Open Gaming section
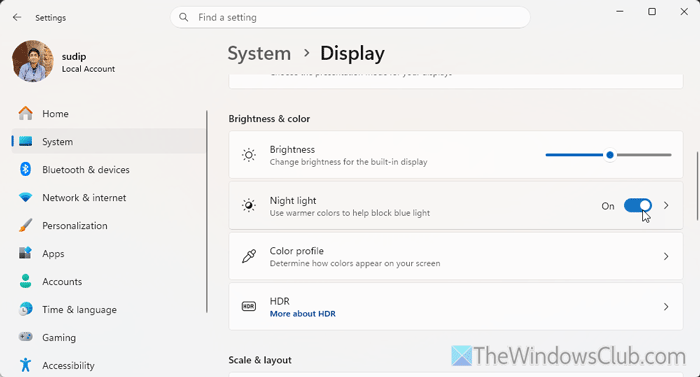 pyautogui.click(x=108, y=337)
